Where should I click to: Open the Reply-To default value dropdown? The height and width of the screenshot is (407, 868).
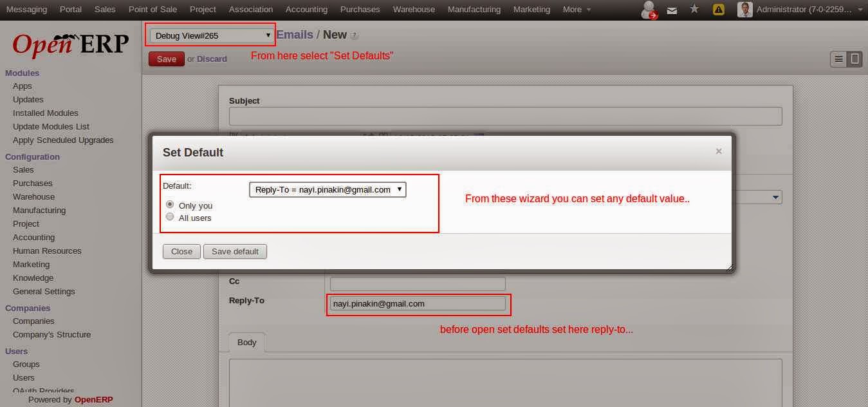328,189
